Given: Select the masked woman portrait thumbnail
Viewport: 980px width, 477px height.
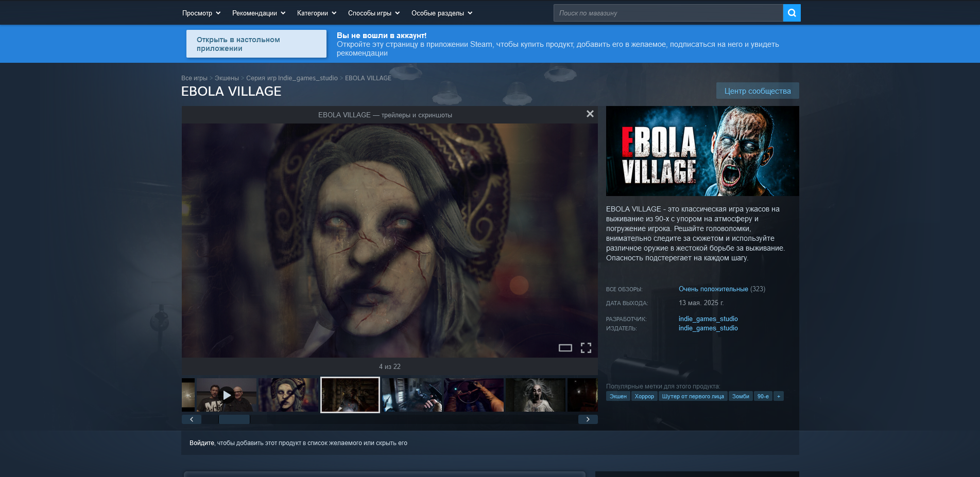Looking at the screenshot, I should click(288, 395).
